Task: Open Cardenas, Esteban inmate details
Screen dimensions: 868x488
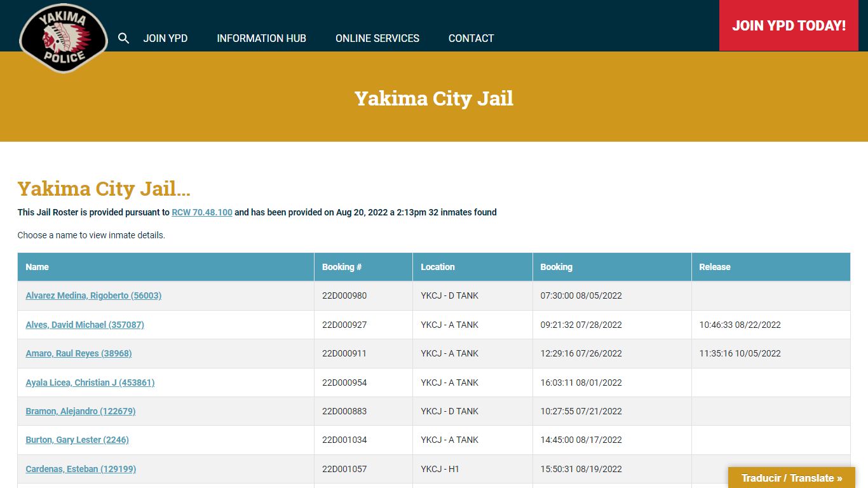Action: pos(81,469)
